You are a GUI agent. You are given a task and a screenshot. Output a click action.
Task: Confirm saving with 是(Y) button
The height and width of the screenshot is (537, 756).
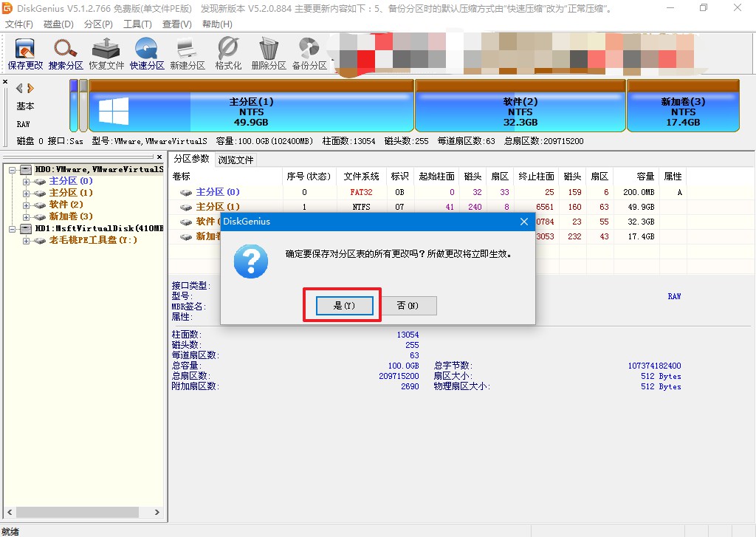coord(344,305)
